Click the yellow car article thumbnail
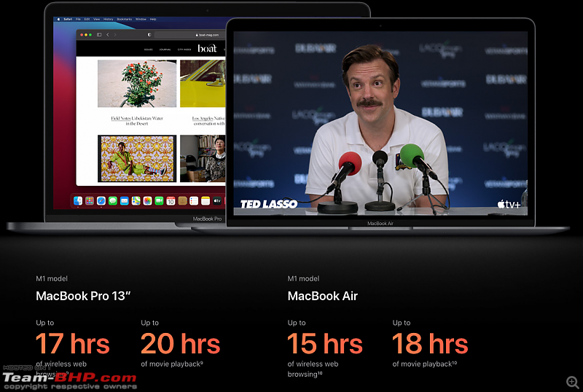 [x=203, y=84]
